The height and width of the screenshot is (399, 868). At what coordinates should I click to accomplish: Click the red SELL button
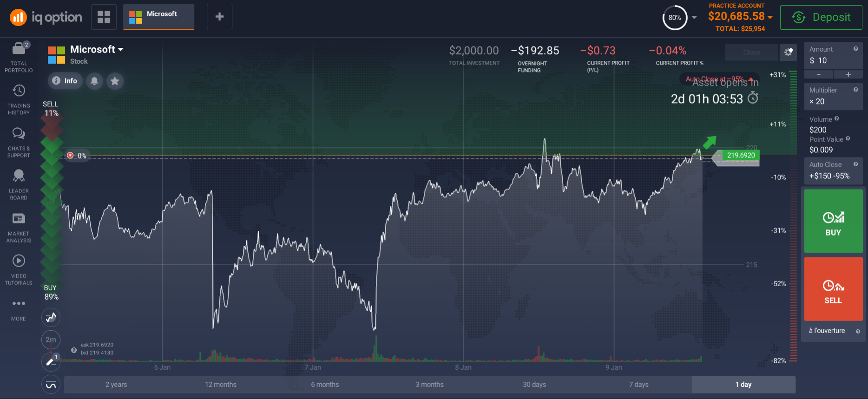834,289
